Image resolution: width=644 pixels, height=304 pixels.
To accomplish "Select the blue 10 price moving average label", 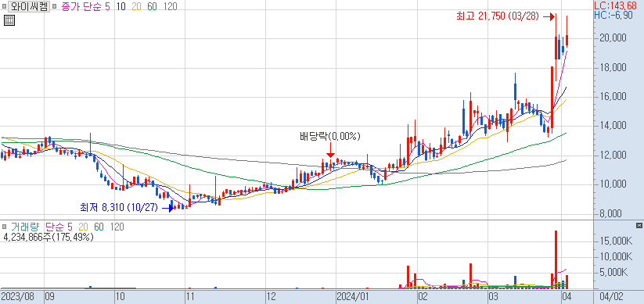I will [x=121, y=6].
